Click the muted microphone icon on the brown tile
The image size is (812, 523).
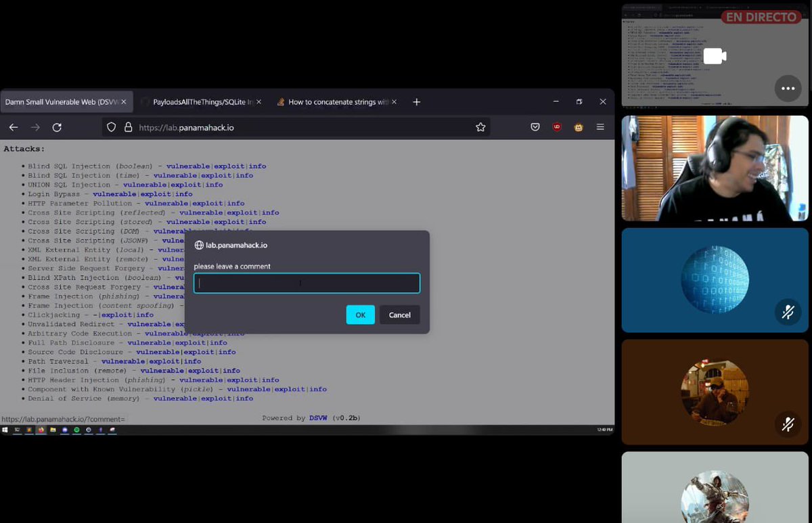(788, 424)
